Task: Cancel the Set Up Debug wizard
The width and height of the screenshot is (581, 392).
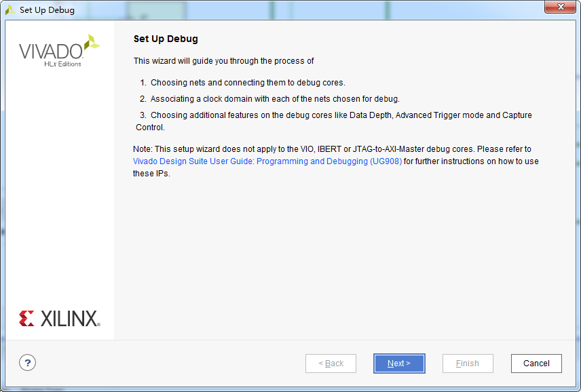Action: coord(536,363)
